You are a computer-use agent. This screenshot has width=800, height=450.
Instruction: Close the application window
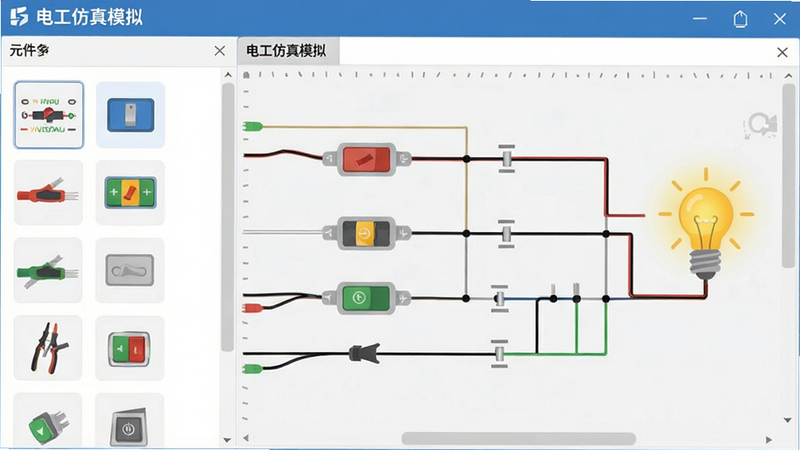coord(780,19)
